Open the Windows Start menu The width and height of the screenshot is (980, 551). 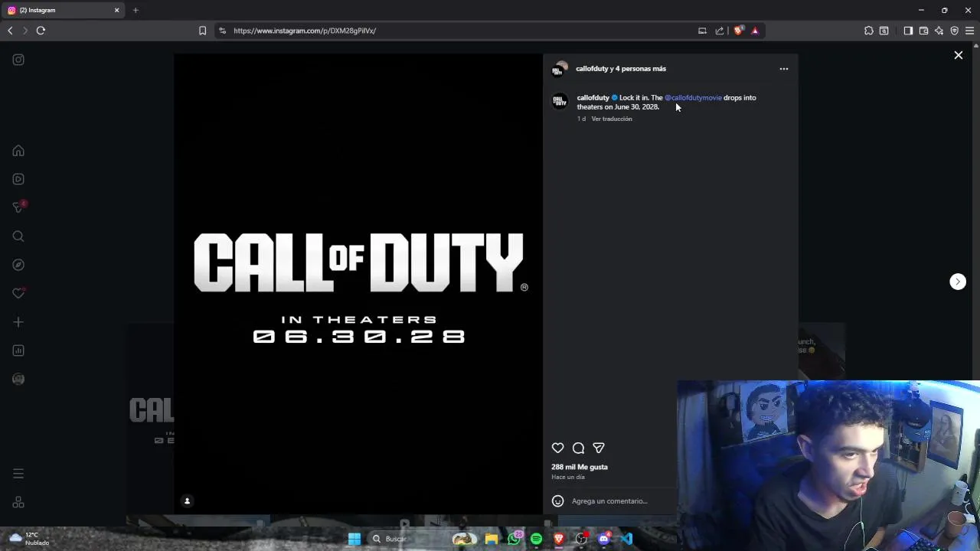click(x=354, y=539)
